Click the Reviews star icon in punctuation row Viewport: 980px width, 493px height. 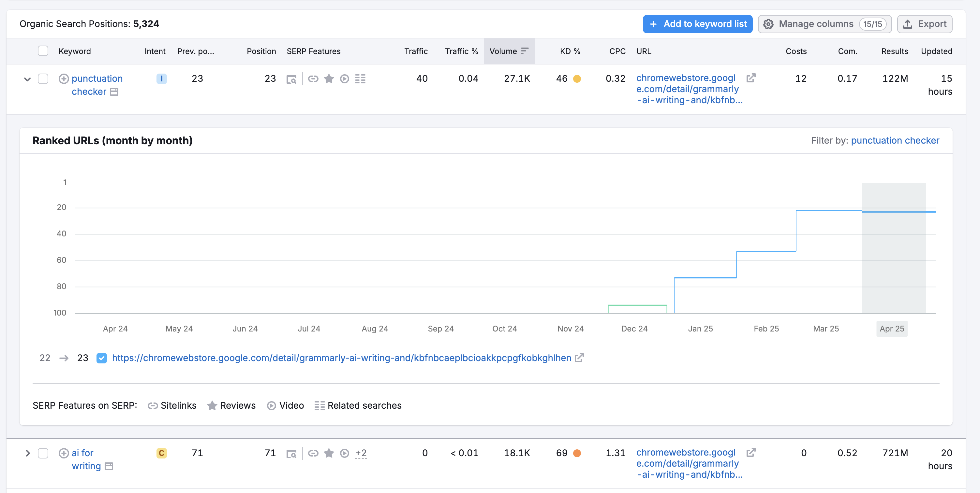click(329, 79)
